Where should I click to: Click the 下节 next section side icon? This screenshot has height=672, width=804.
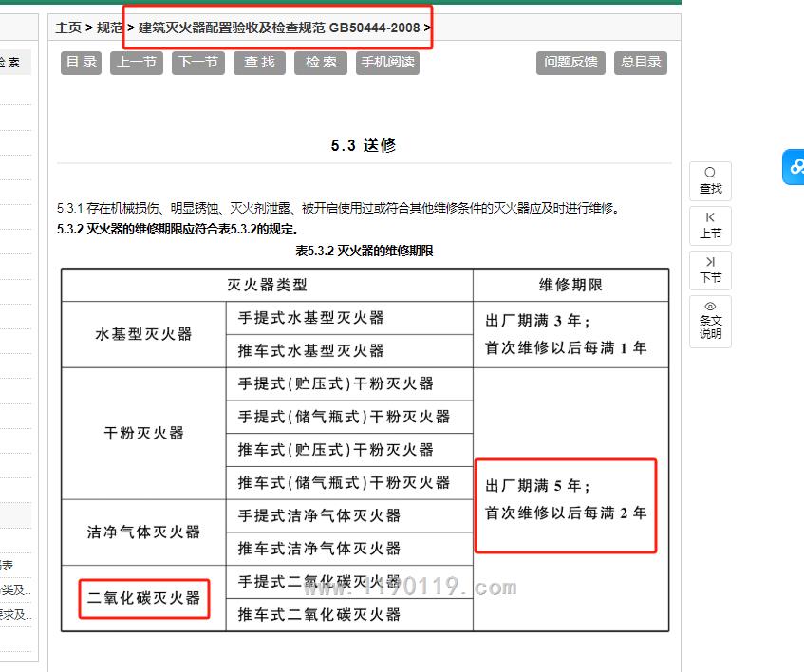pos(710,270)
